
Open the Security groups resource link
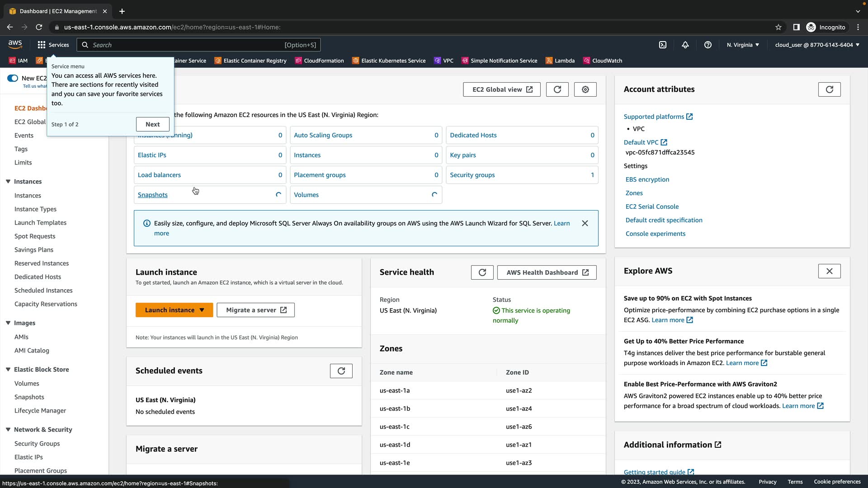click(x=472, y=175)
